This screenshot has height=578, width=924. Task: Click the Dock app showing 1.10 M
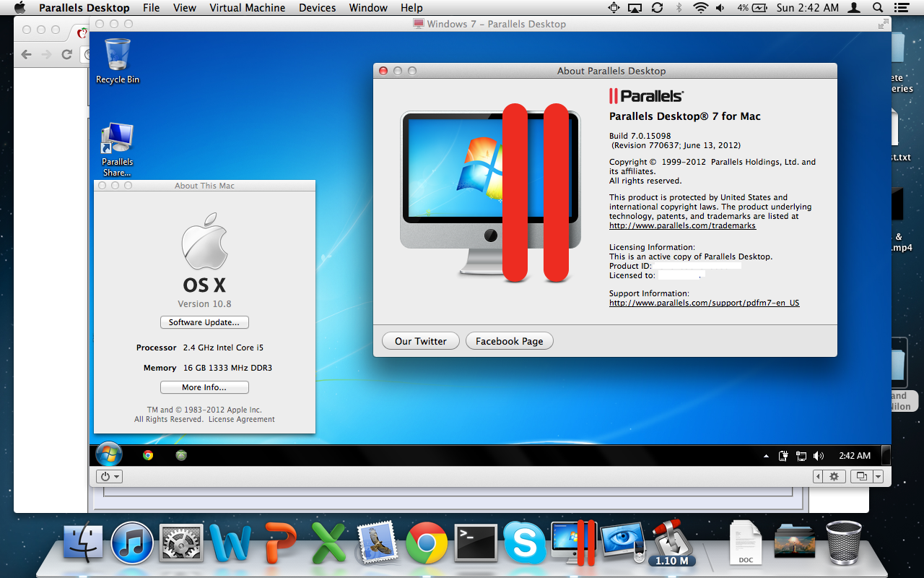(x=671, y=543)
